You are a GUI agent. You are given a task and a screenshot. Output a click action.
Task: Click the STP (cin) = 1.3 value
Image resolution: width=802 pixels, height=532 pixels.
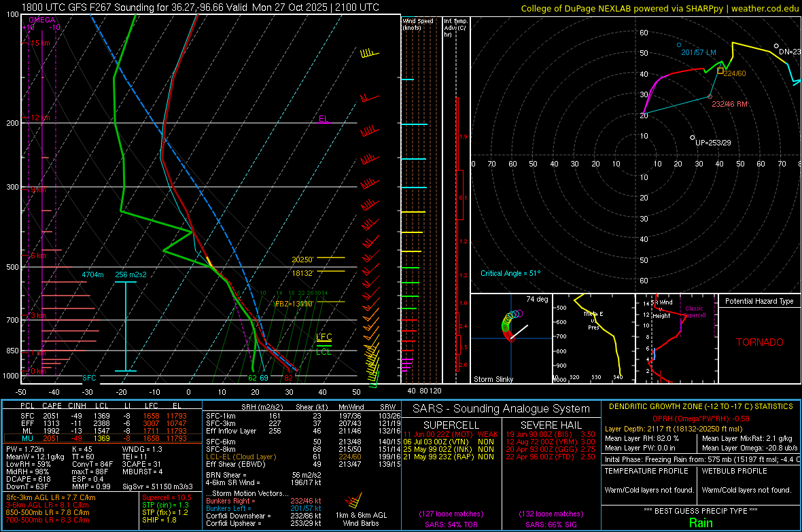(x=165, y=505)
